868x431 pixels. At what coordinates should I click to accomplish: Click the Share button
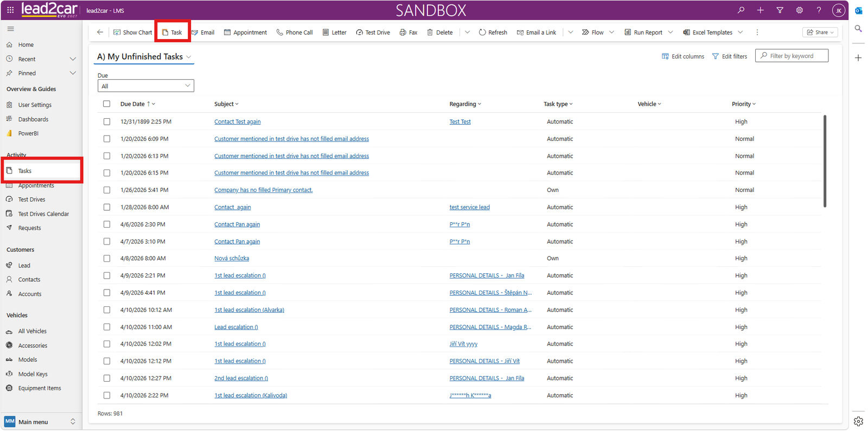(820, 33)
